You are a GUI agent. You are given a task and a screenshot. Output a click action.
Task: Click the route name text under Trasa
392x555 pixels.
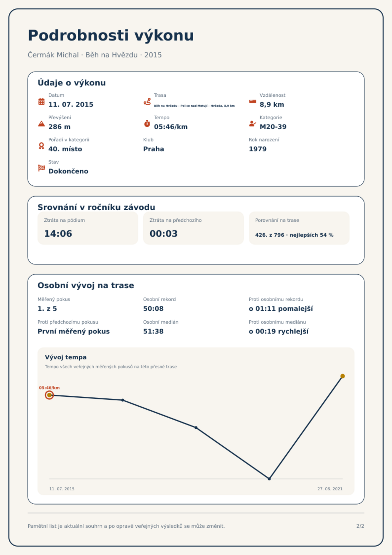[194, 106]
